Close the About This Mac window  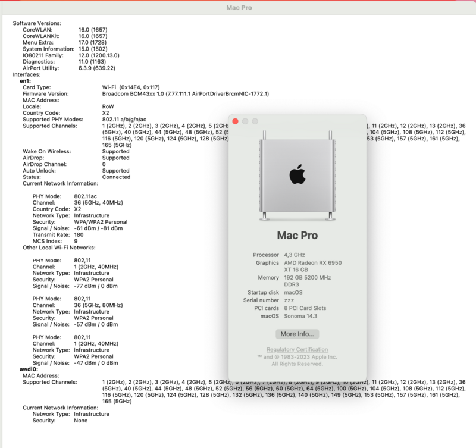[235, 121]
